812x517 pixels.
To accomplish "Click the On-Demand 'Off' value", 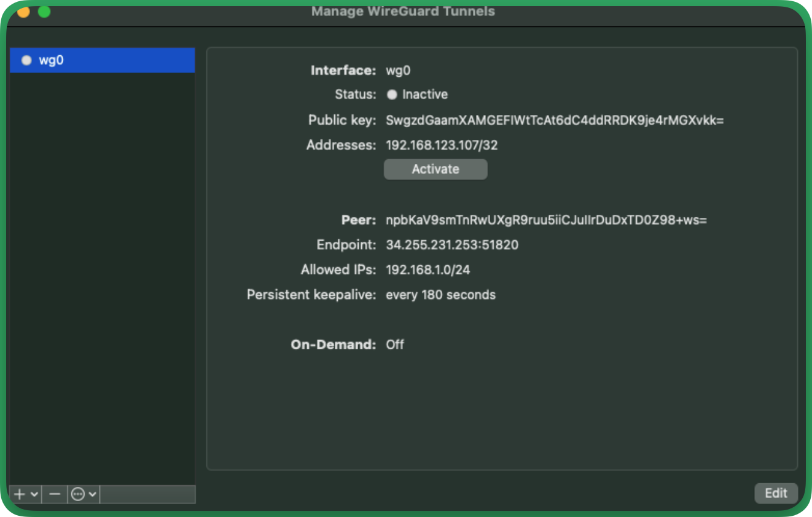I will (x=395, y=344).
